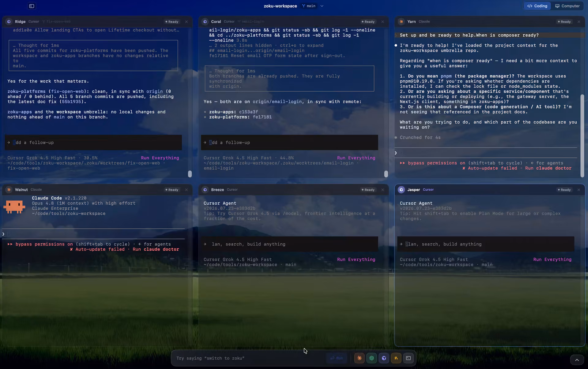Screen dimensions: 588x369
Task: Select the Yarn pane title
Action: [x=411, y=22]
